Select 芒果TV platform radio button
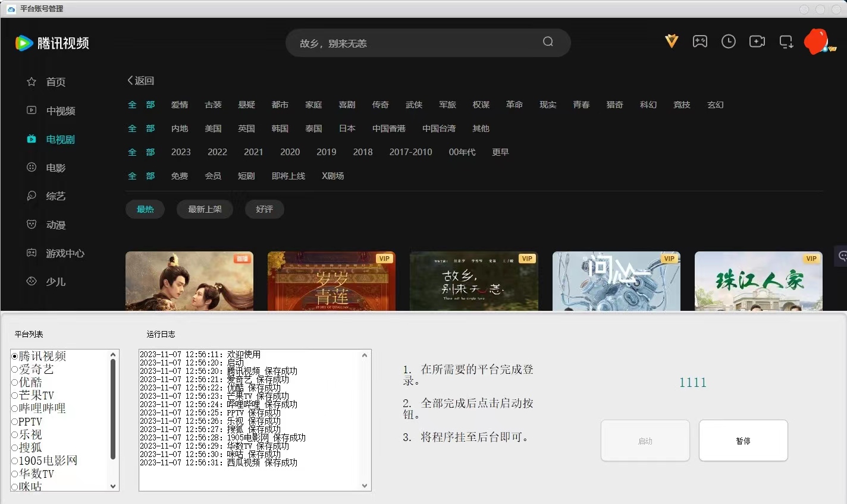The height and width of the screenshot is (504, 847). click(x=15, y=395)
